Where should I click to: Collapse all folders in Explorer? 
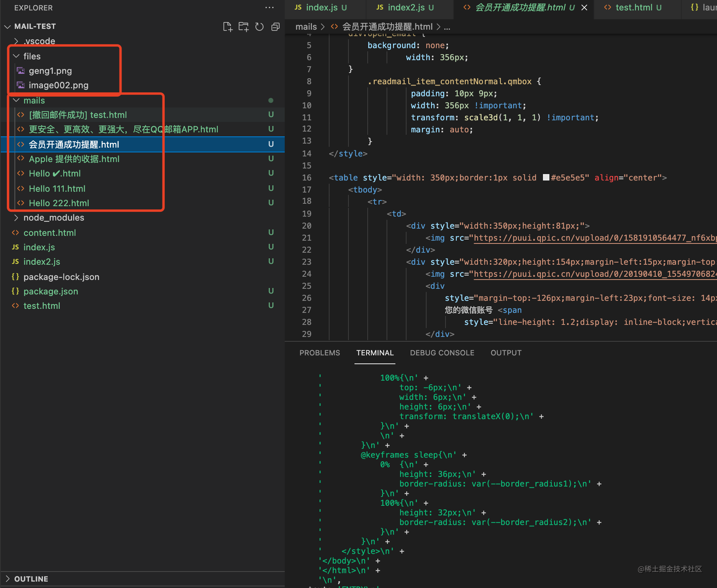(x=275, y=27)
